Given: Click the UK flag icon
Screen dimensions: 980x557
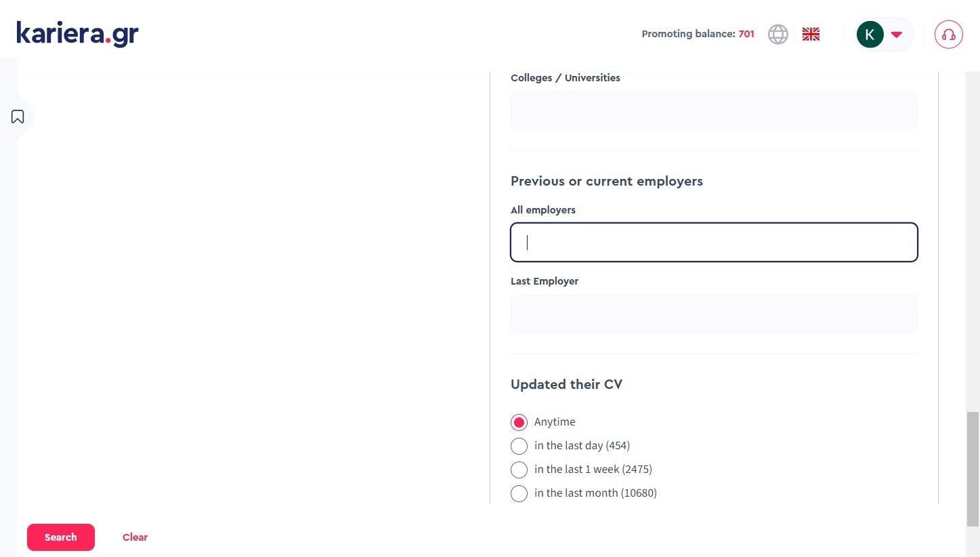Looking at the screenshot, I should [811, 34].
